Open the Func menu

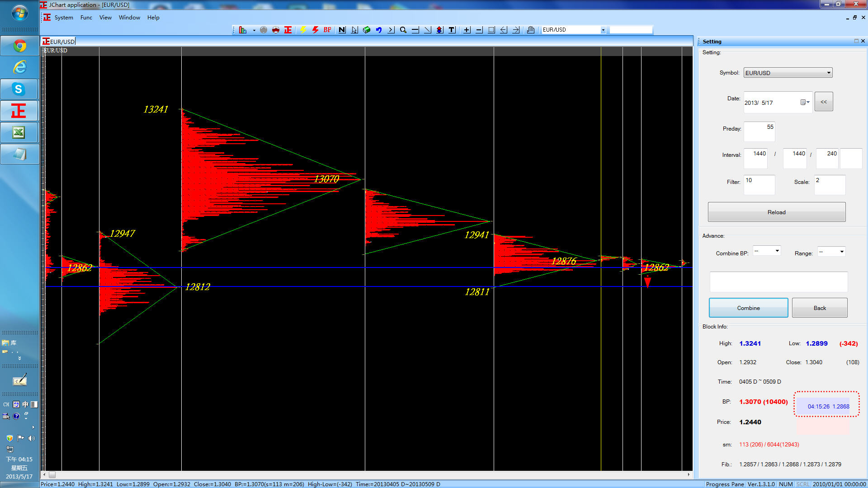86,18
